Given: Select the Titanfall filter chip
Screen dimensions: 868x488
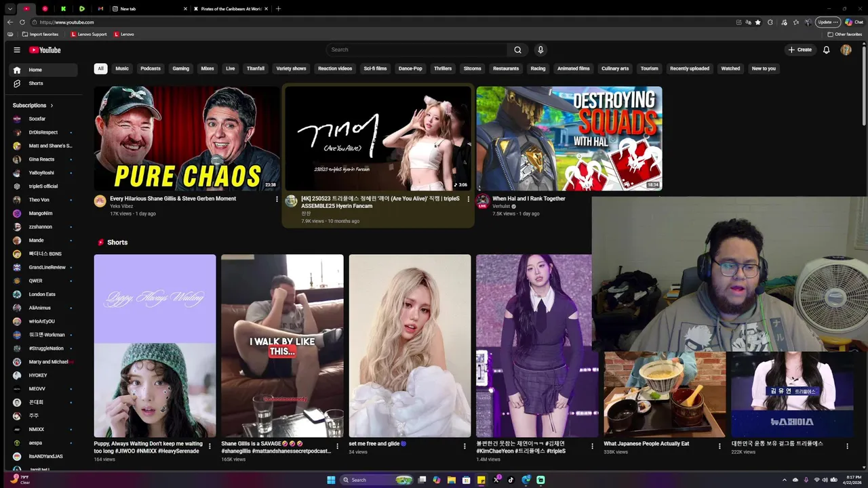Looking at the screenshot, I should click(256, 68).
